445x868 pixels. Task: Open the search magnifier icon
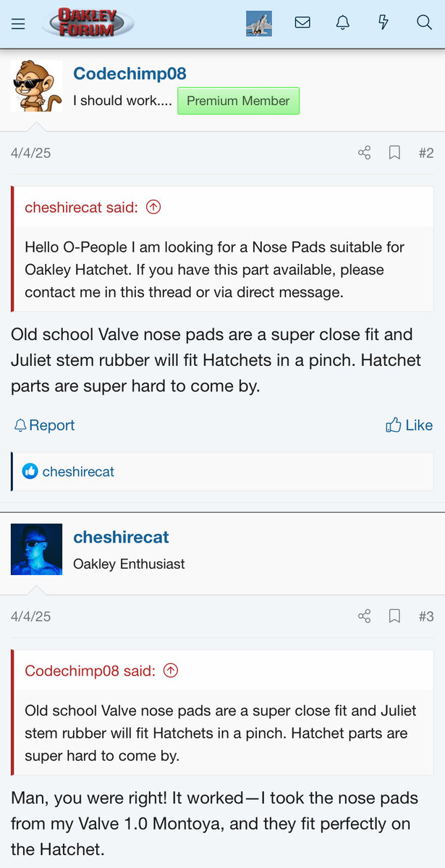(x=425, y=22)
